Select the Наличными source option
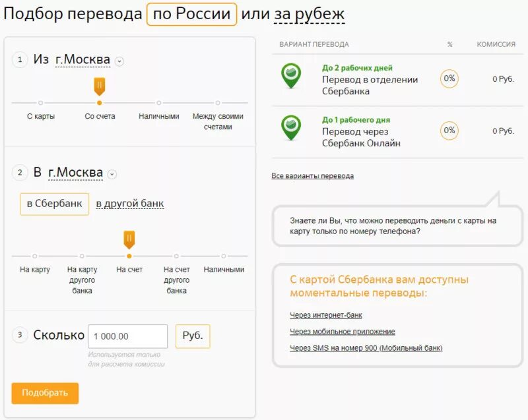 [x=159, y=116]
